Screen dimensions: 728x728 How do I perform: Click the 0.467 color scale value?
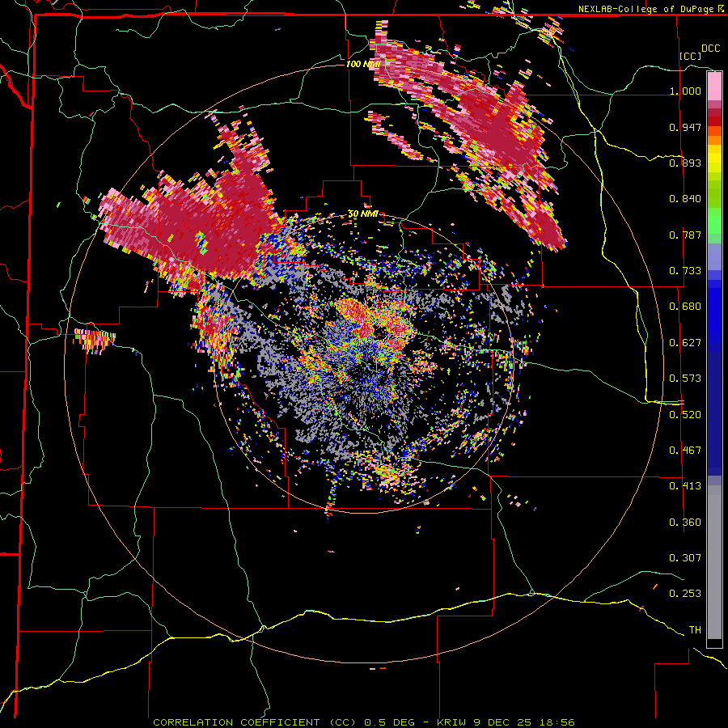[685, 451]
